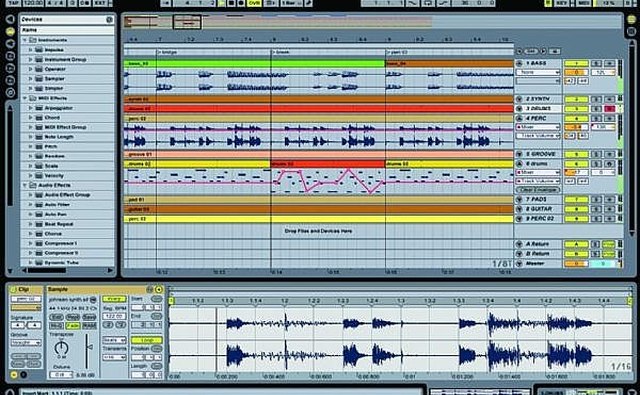Open the Sample box circular yellow icon
640x395 pixels.
click(159, 289)
